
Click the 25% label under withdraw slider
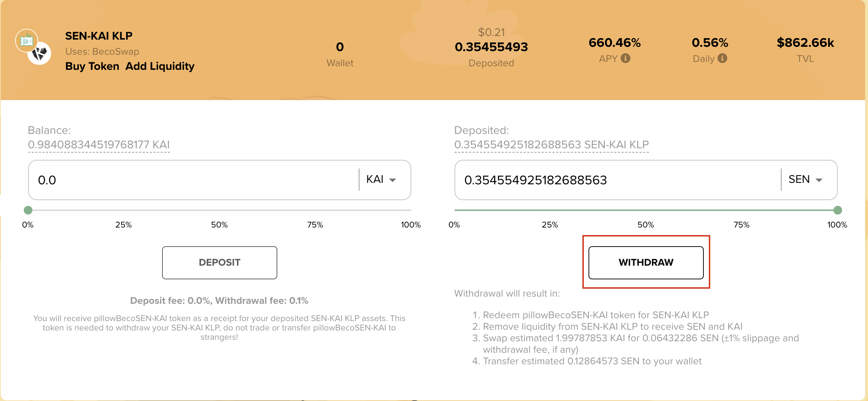pyautogui.click(x=550, y=225)
